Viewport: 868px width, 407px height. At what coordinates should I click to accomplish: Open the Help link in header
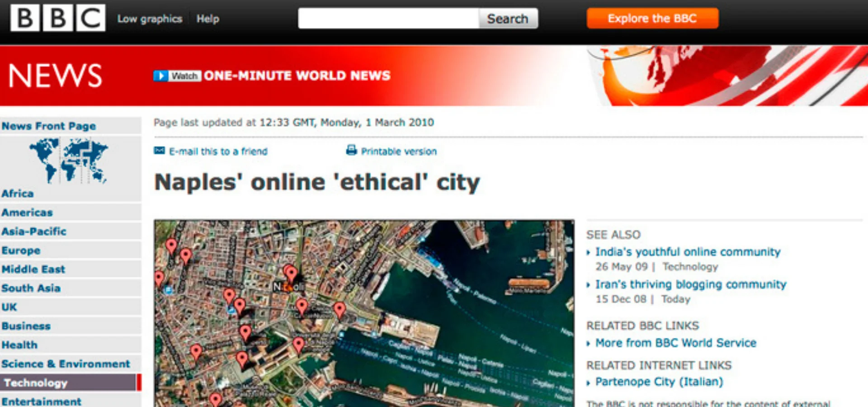pos(208,19)
